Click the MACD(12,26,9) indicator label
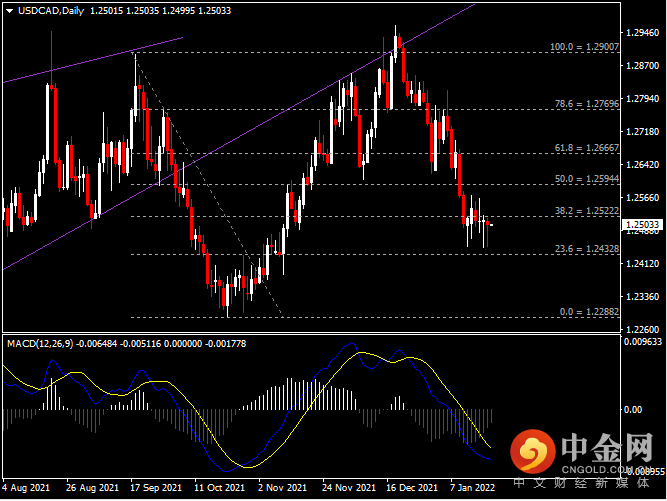Screen dimensions: 667x501 pyautogui.click(x=40, y=344)
